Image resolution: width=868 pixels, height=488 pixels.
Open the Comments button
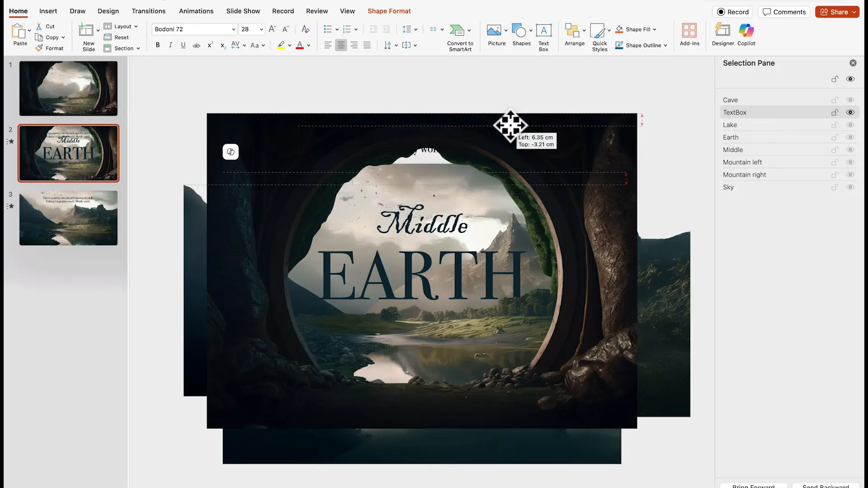784,12
